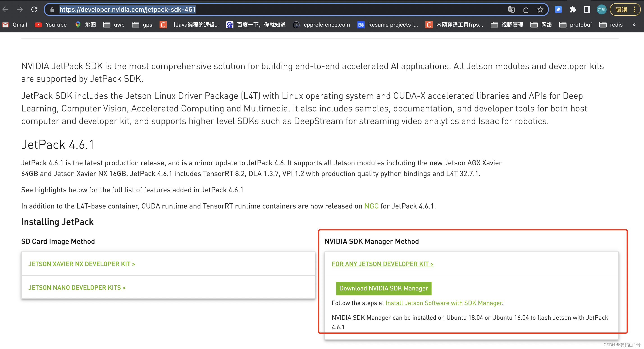The image size is (644, 349).
Task: Open the Resume projects bookmark
Action: (x=388, y=25)
